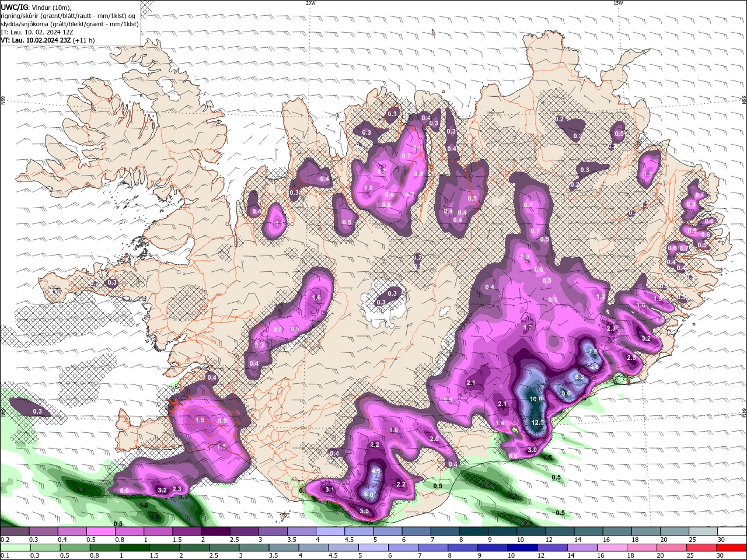The width and height of the screenshot is (747, 560).
Task: Click the '6.3' snowfall value on the map
Action: [x=579, y=377]
